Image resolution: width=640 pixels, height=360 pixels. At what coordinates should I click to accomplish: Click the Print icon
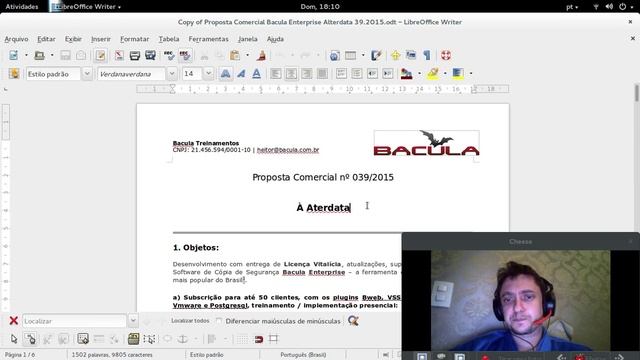coord(135,55)
